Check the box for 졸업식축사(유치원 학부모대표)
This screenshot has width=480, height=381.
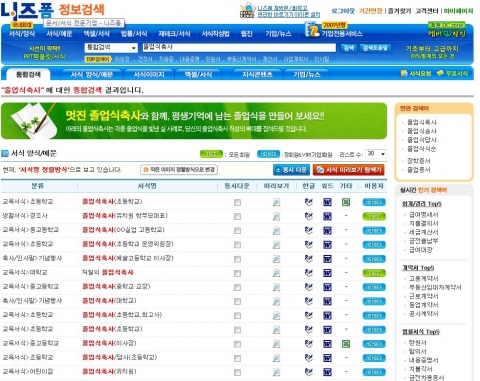coord(237,217)
